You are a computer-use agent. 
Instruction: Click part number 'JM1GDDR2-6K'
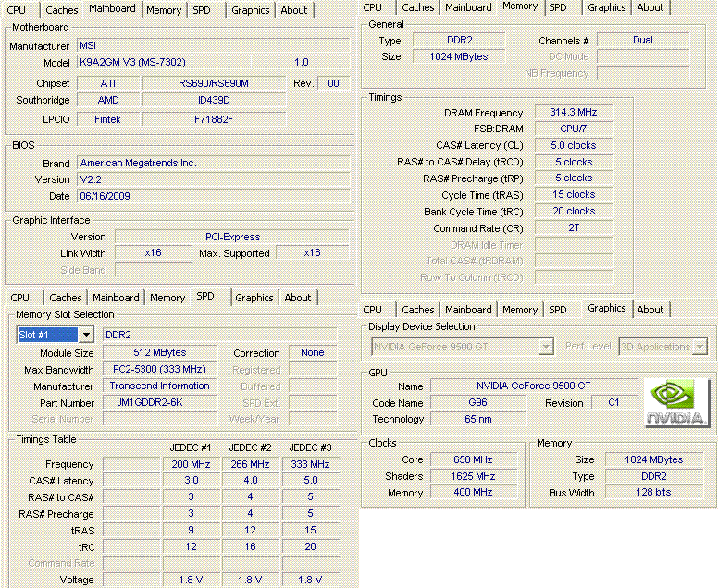[160, 402]
